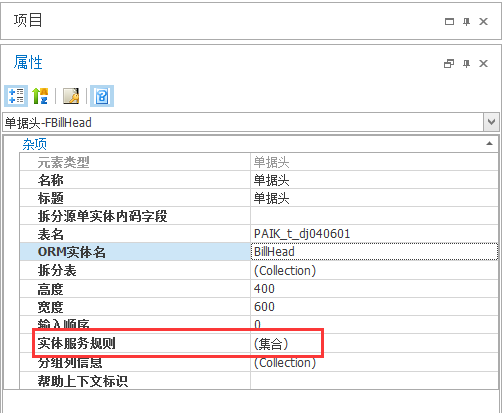
Task: Restore the 属性 panel window
Action: pyautogui.click(x=449, y=63)
